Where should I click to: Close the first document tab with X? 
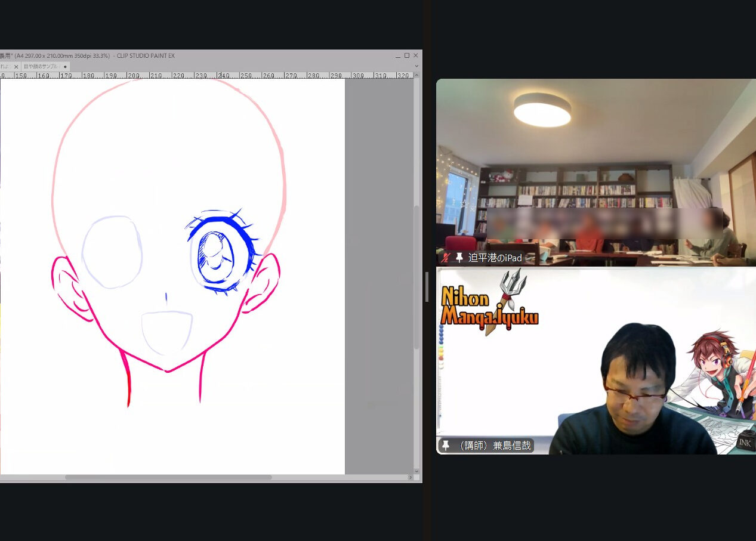tap(16, 66)
